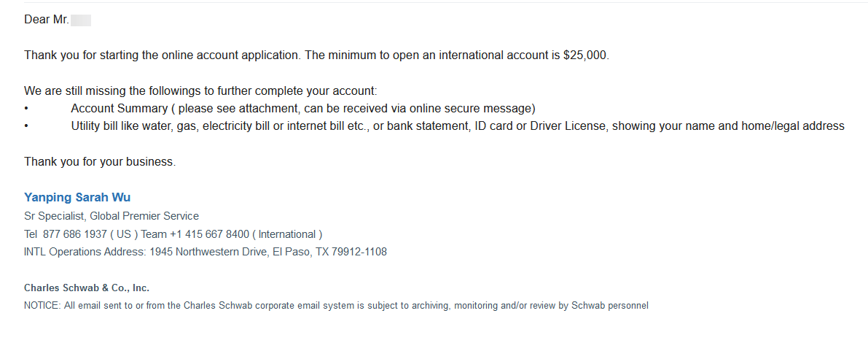Click the redacted name after "Dear Mr."
Viewport: 868px width, 343px height.
coord(81,20)
